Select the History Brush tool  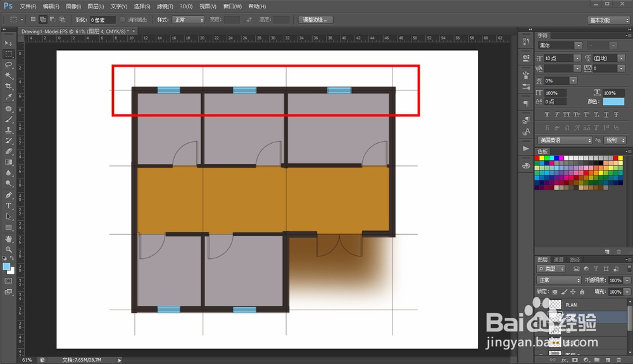pyautogui.click(x=8, y=141)
